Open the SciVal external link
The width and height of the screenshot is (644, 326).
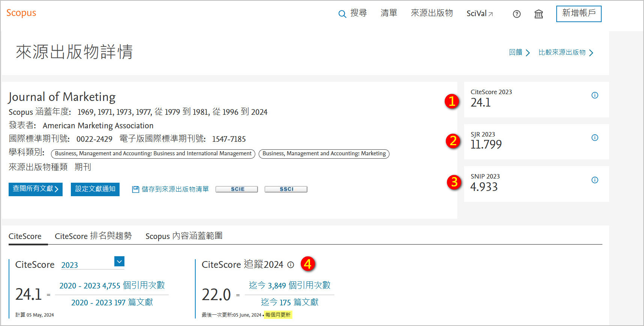click(480, 14)
